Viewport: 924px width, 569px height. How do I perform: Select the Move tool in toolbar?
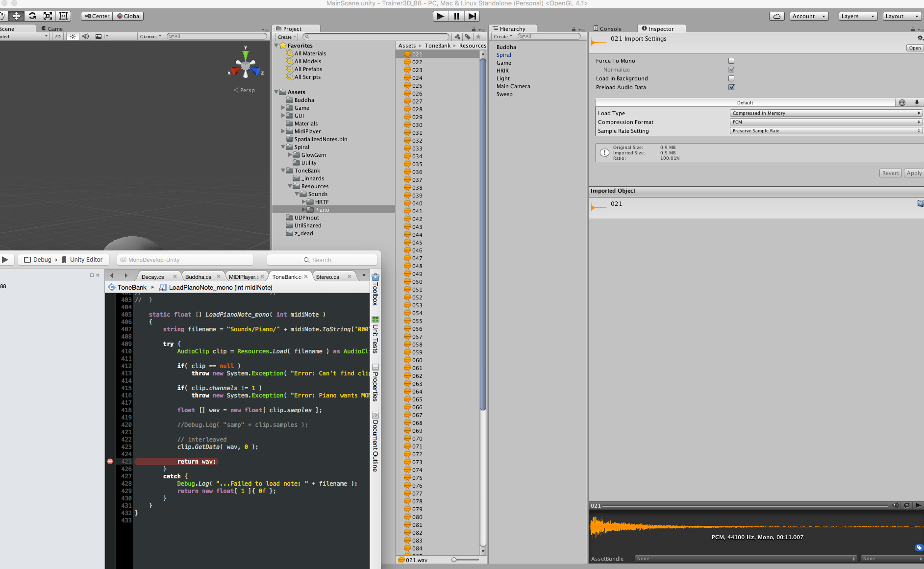click(x=16, y=16)
